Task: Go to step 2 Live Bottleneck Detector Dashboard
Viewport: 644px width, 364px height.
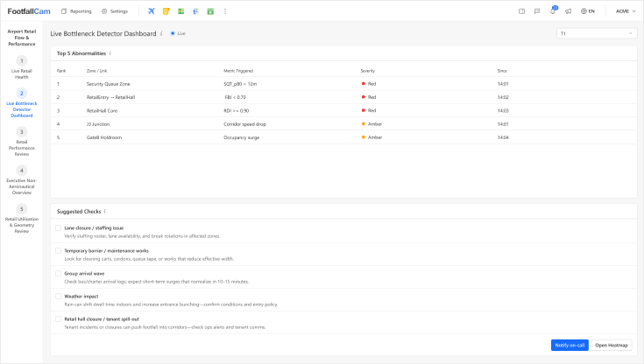Action: click(22, 103)
